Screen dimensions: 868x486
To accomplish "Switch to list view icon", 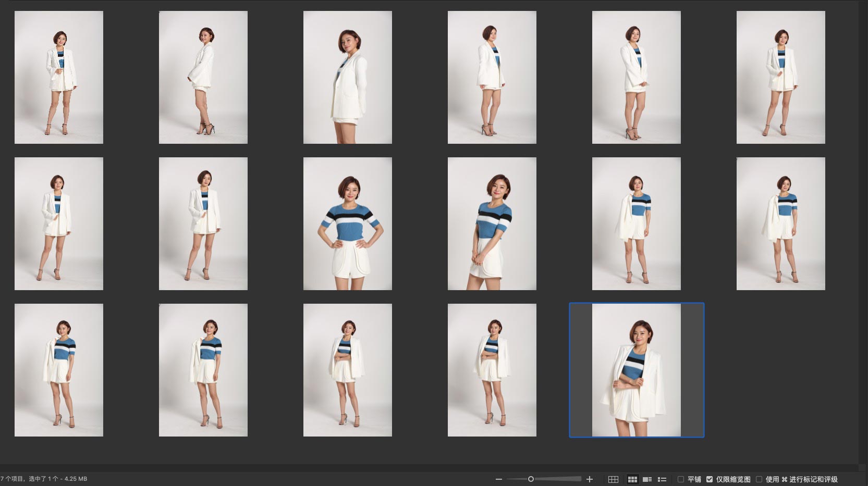I will click(x=662, y=479).
